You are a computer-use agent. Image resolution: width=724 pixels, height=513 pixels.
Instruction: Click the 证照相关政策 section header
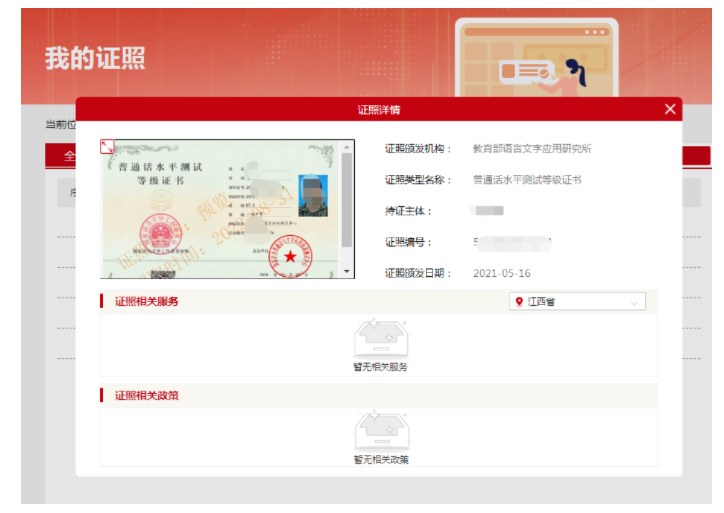click(x=147, y=396)
